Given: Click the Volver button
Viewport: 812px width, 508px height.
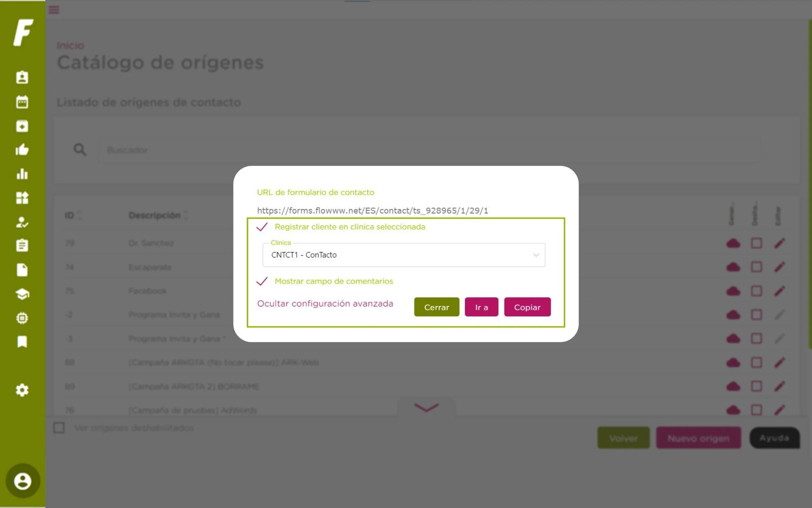Looking at the screenshot, I should (x=623, y=438).
